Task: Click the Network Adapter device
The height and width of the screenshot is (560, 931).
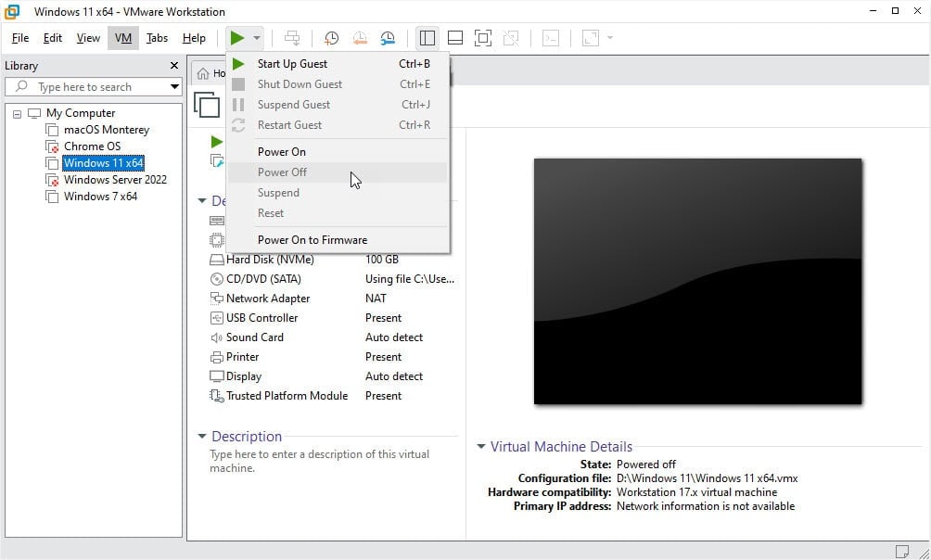Action: coord(268,299)
